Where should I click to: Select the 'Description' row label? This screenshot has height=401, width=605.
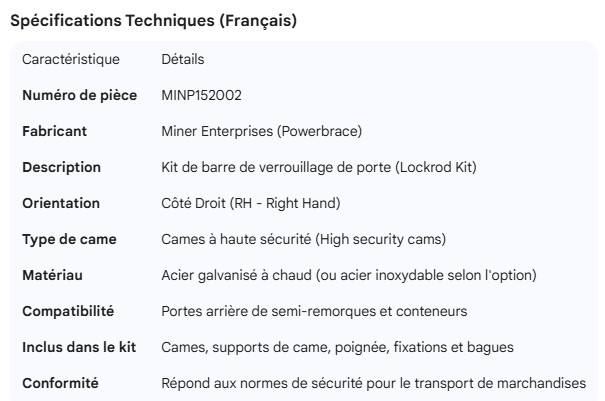pos(61,167)
